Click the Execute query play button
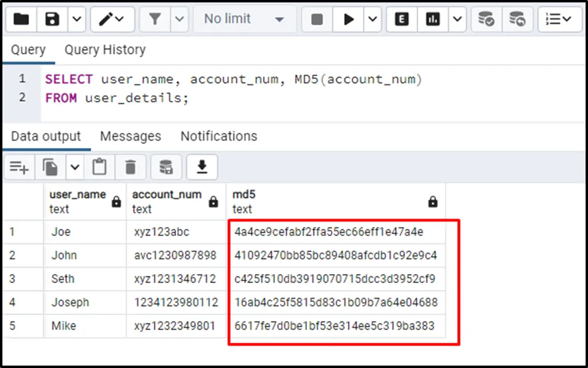This screenshot has height=368, width=588. [349, 19]
